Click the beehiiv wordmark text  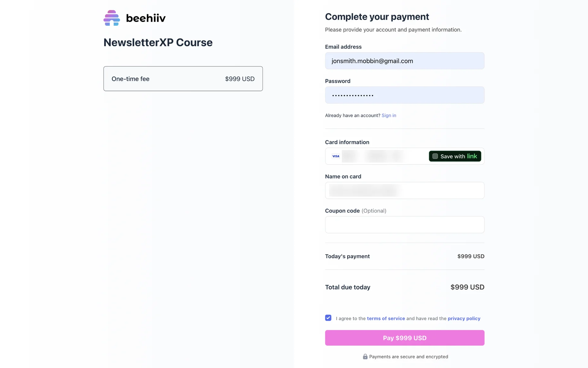click(146, 18)
